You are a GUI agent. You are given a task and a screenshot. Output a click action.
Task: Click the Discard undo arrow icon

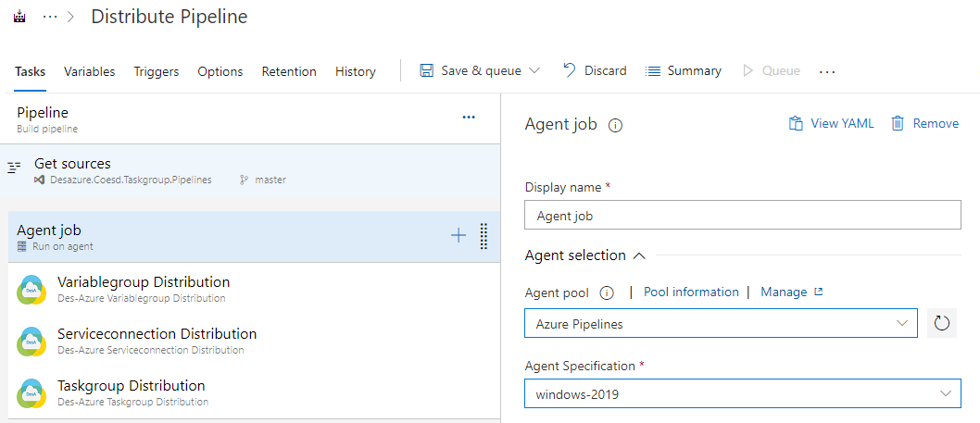coord(570,70)
